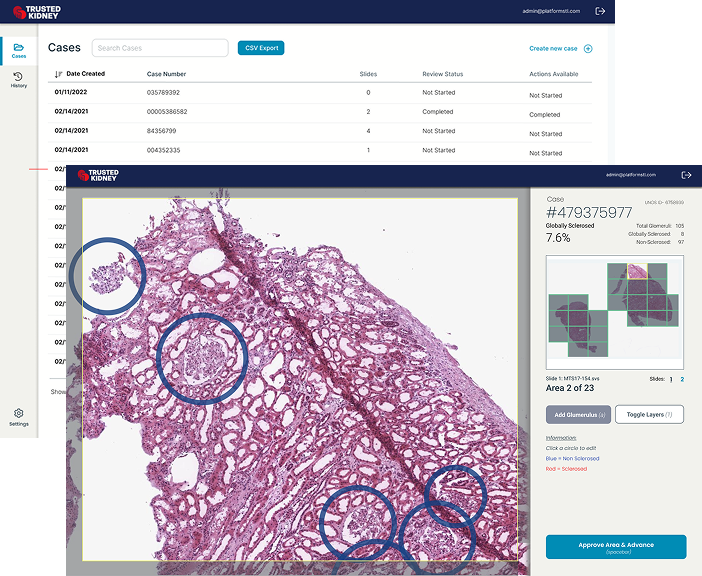Open the History sidebar section

pos(19,80)
